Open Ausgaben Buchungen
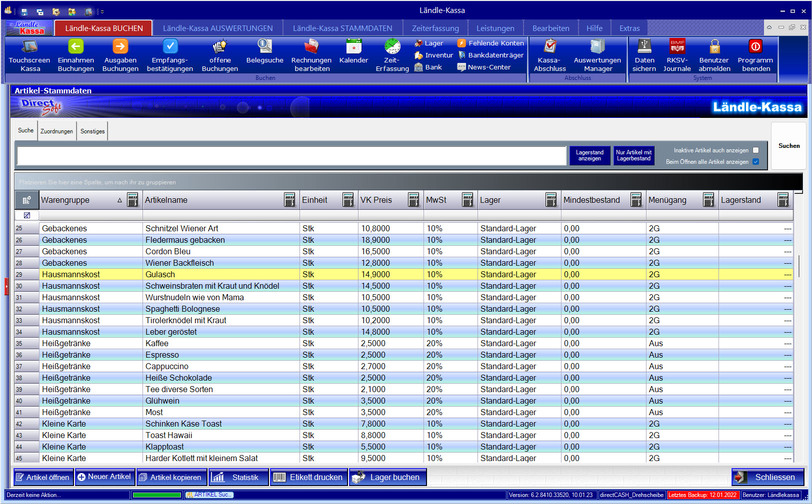Screen dimensions: 812x504 [120, 55]
